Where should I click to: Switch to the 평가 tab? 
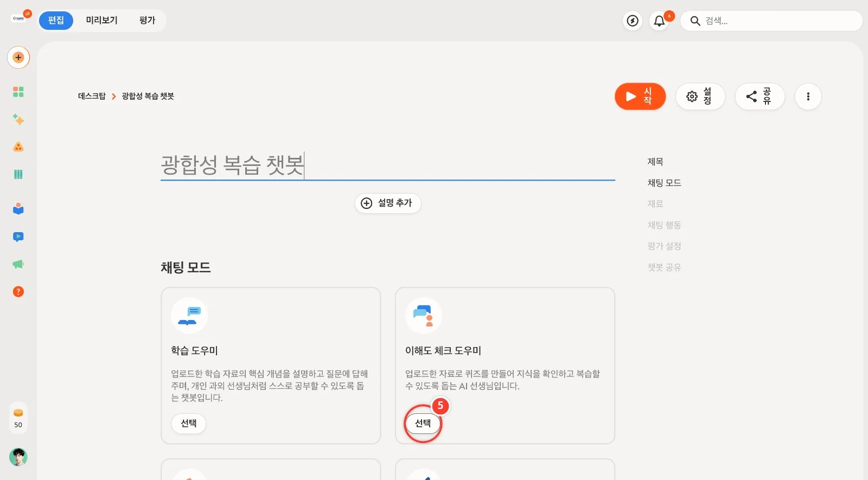tap(147, 21)
